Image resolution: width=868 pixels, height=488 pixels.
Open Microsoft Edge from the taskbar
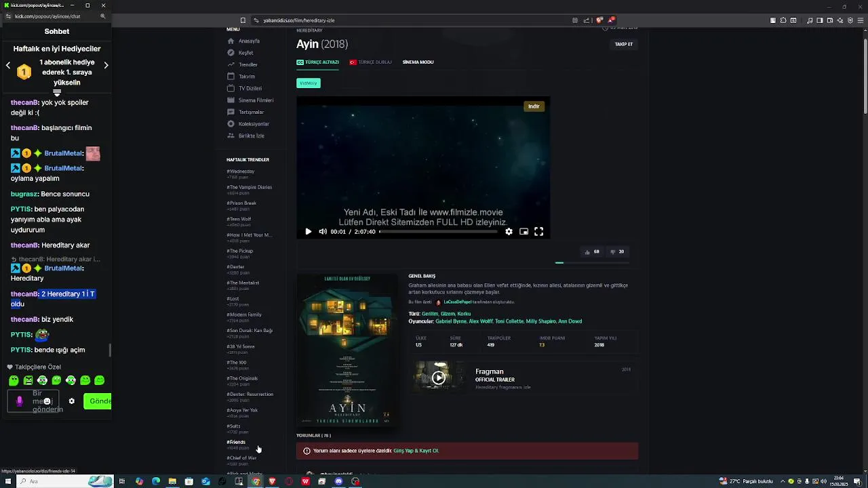pyautogui.click(x=155, y=481)
